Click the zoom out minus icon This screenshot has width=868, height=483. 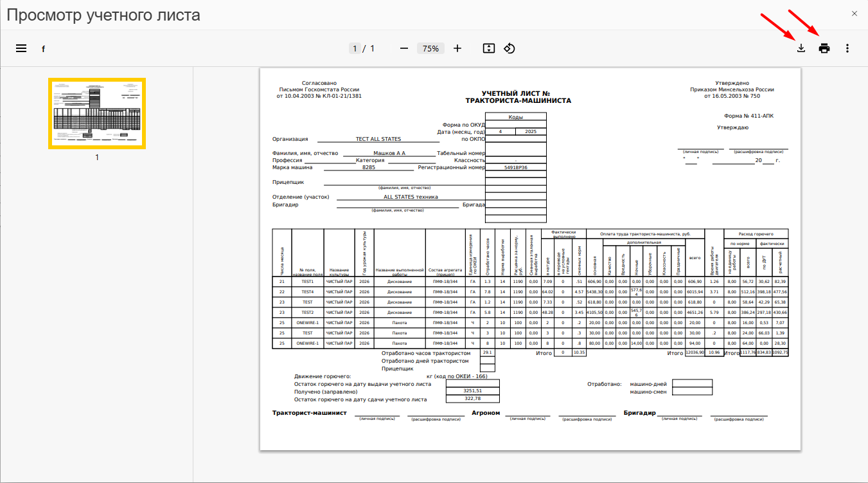point(404,48)
